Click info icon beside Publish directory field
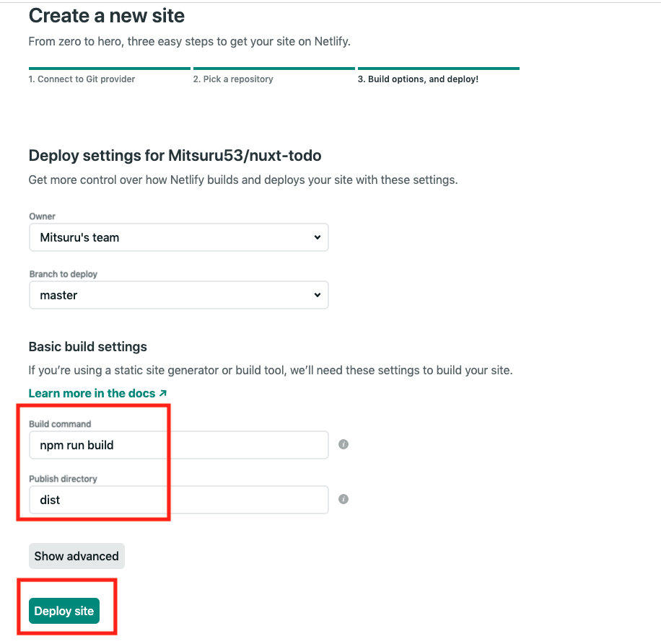 point(343,499)
